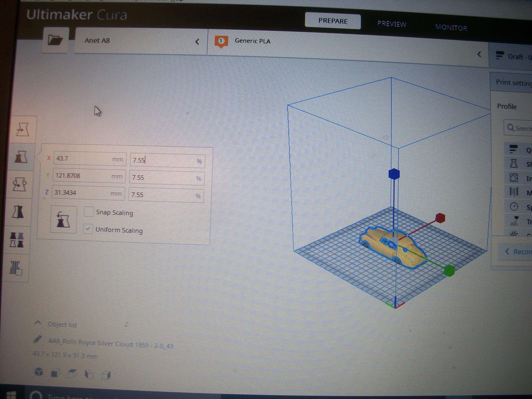532x399 pixels.
Task: Switch to the PREVIEW stage
Action: [392, 24]
